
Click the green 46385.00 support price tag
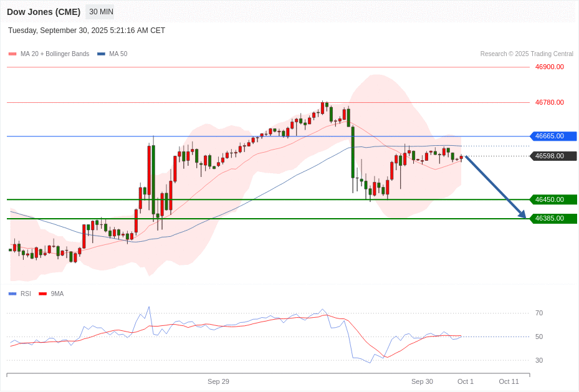click(x=553, y=219)
